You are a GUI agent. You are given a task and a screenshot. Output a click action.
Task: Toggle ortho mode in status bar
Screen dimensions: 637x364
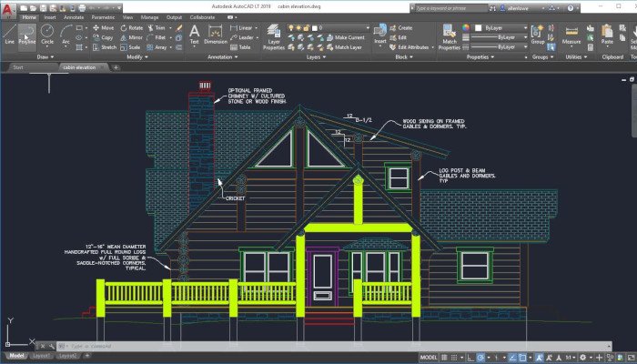470,358
